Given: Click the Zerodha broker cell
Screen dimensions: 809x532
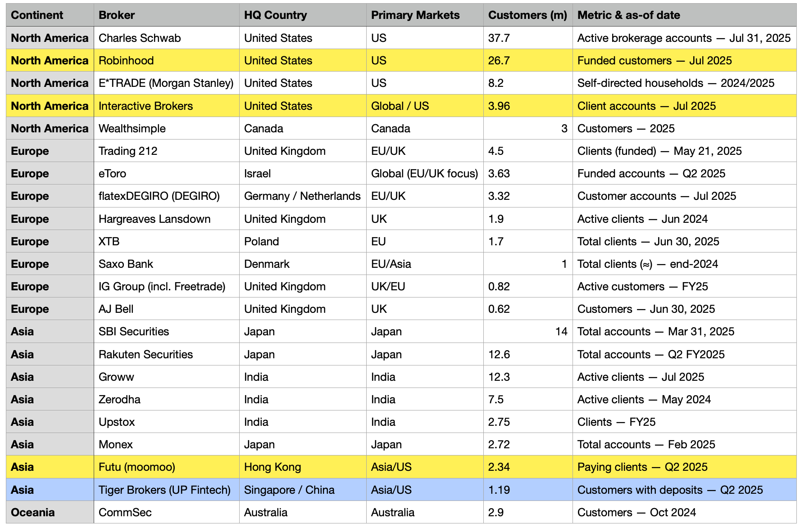Looking at the screenshot, I should coord(167,399).
